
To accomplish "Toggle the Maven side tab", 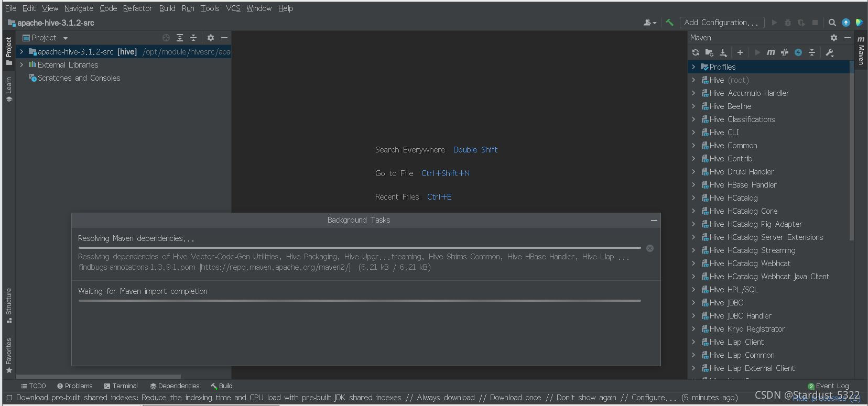I will coord(861,50).
